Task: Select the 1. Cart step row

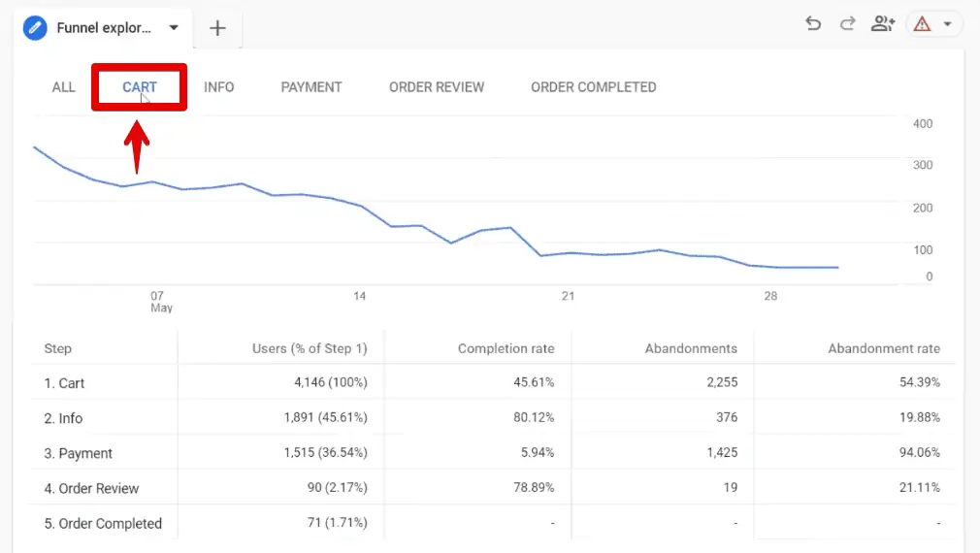Action: click(x=493, y=382)
